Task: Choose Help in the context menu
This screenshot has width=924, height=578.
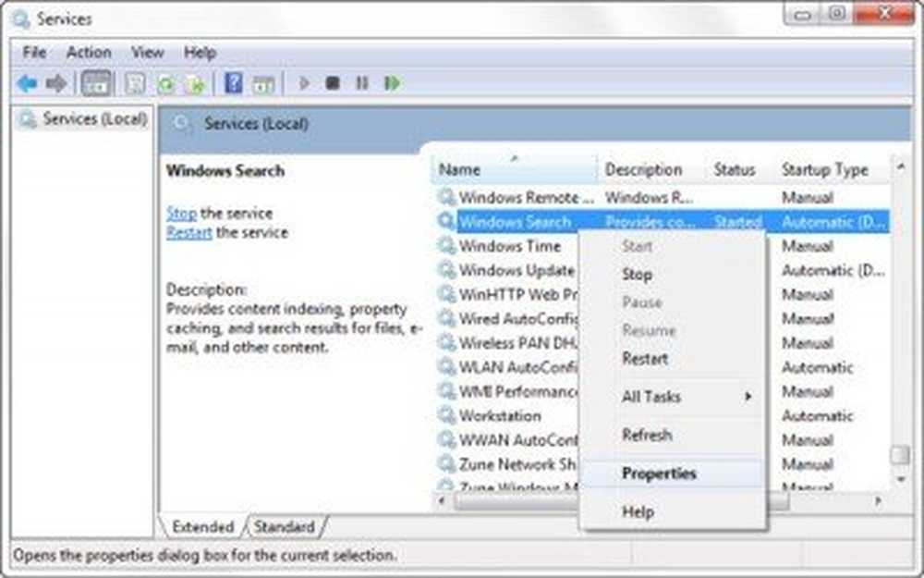Action: pos(673,512)
